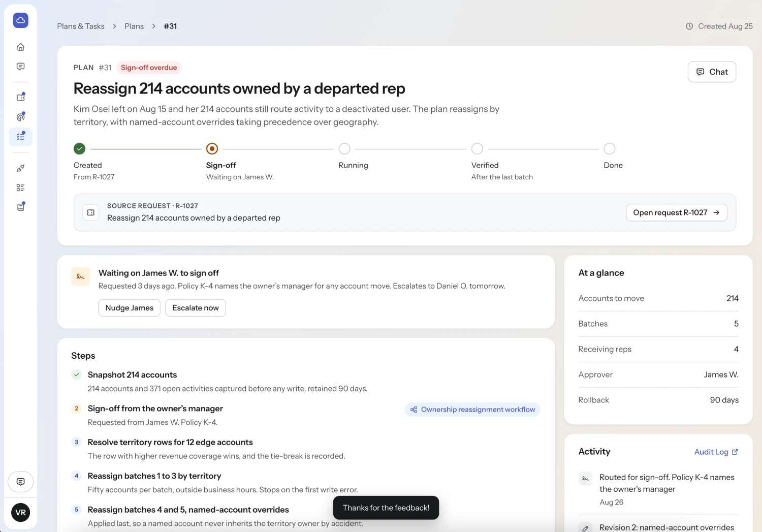Image resolution: width=762 pixels, height=532 pixels.
Task: Select step "Reassign batches 4 and 5, named-account overrides"
Action: pos(188,510)
